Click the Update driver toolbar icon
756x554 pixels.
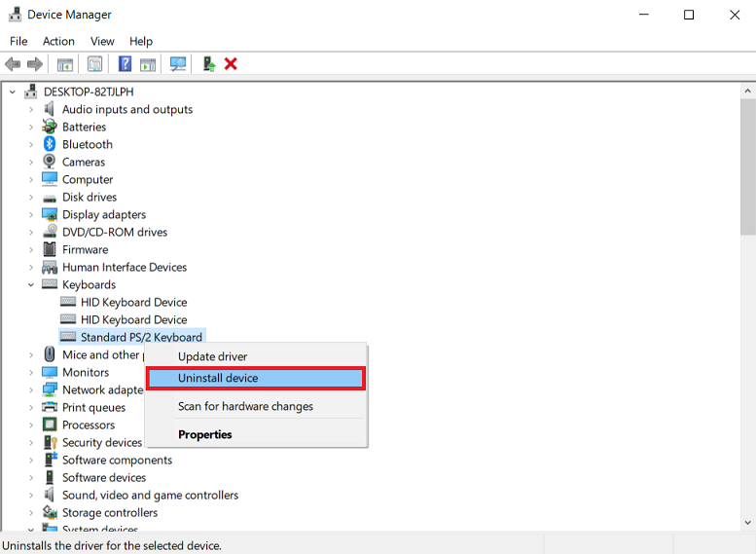(x=209, y=63)
